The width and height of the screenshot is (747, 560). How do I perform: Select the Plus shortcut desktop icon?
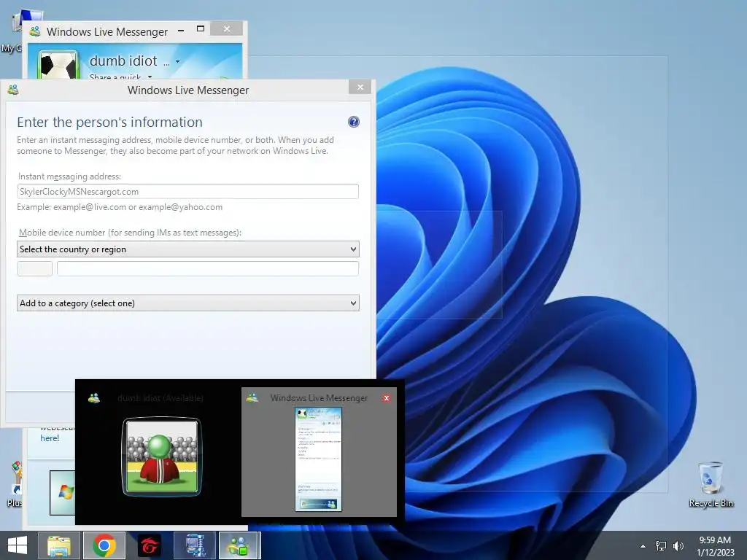click(x=15, y=484)
